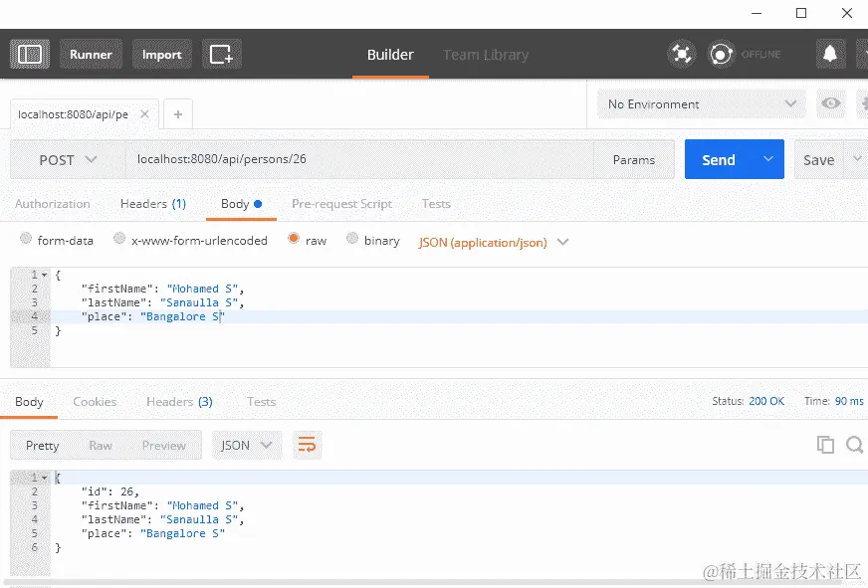868x588 pixels.
Task: Click the interceptor satellite icon
Action: 682,54
